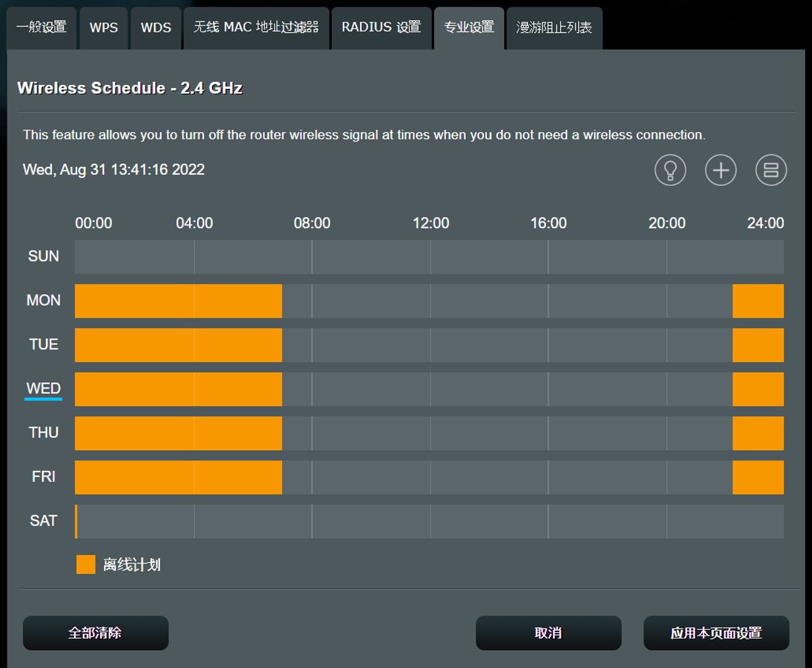
Task: Switch to the WPS tab
Action: (103, 28)
